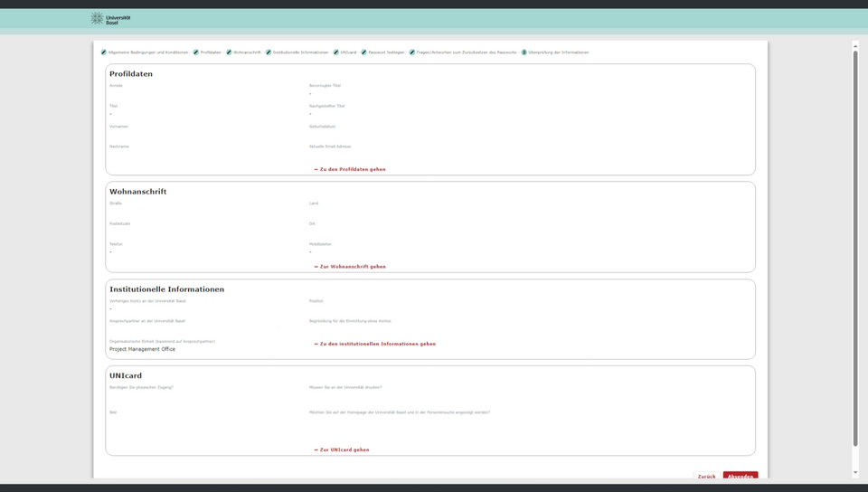Follow the 'Zur Wohnanschrift gehen' link

click(x=351, y=267)
